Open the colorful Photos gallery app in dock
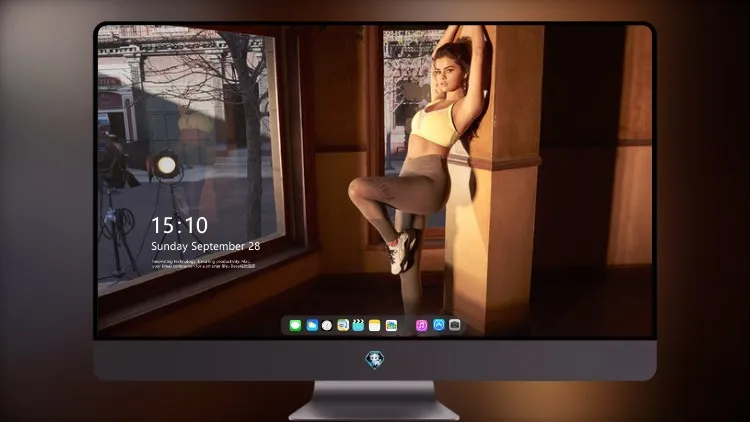This screenshot has height=422, width=750. (391, 326)
